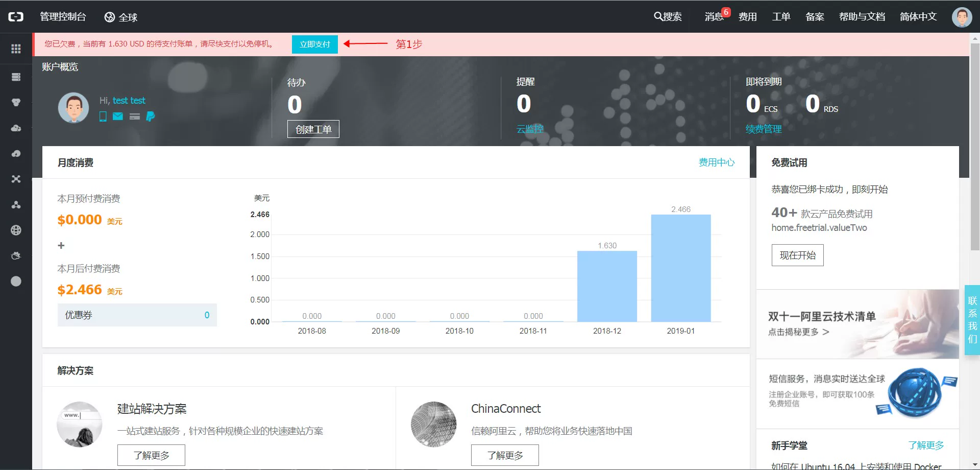Click the cloud with gear sidebar icon
This screenshot has height=470, width=980.
pyautogui.click(x=16, y=255)
